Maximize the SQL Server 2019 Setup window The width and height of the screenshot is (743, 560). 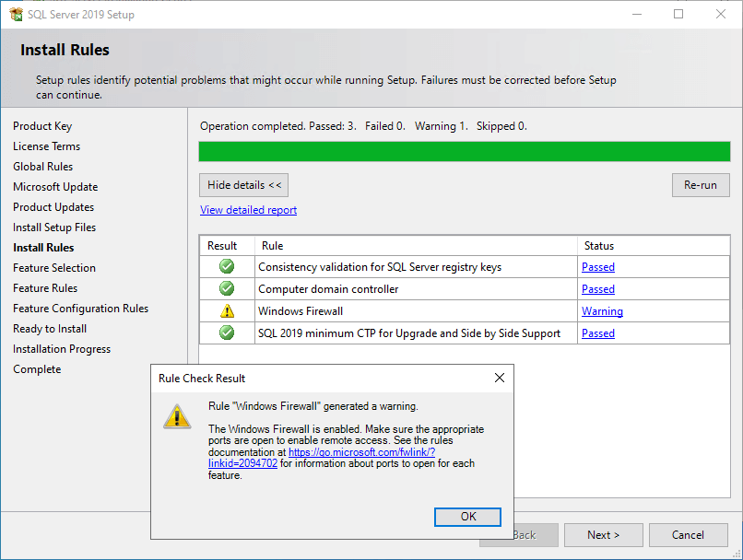pyautogui.click(x=678, y=14)
